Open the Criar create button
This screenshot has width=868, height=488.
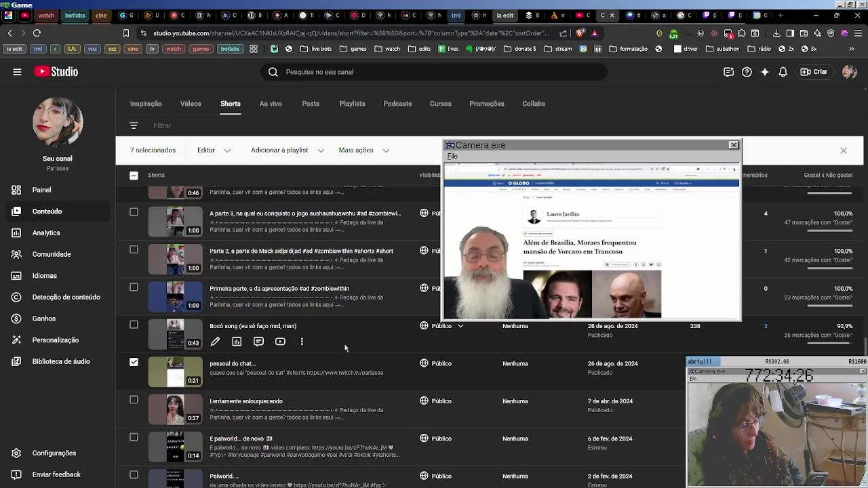(x=814, y=72)
